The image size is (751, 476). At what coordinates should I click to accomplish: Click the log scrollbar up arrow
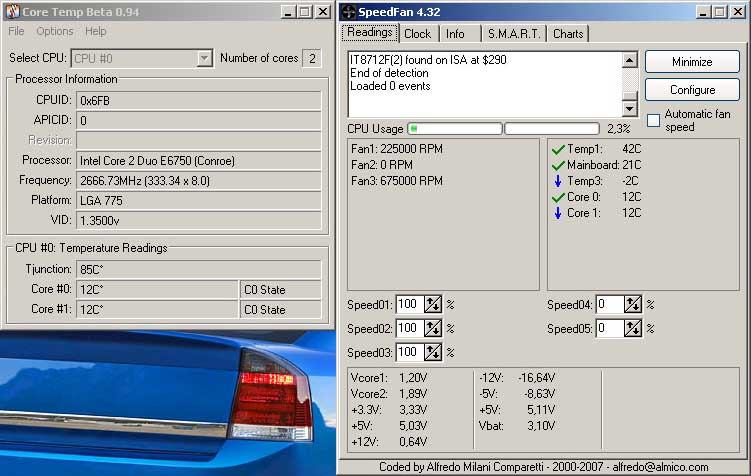click(x=630, y=60)
